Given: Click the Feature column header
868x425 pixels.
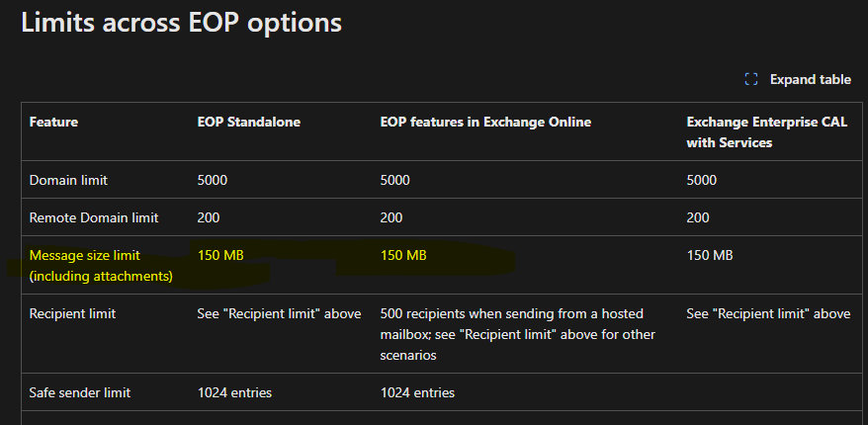Looking at the screenshot, I should pos(53,123).
